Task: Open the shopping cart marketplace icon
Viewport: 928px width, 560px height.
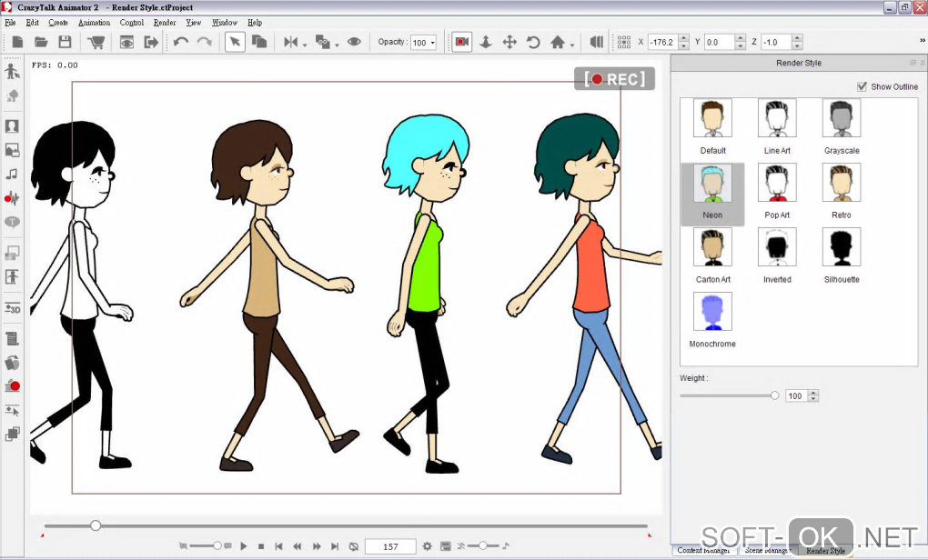Action: 96,42
